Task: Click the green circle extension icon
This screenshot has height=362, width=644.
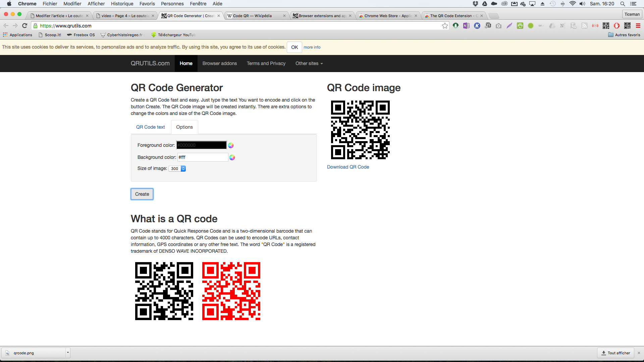Action: click(x=531, y=26)
